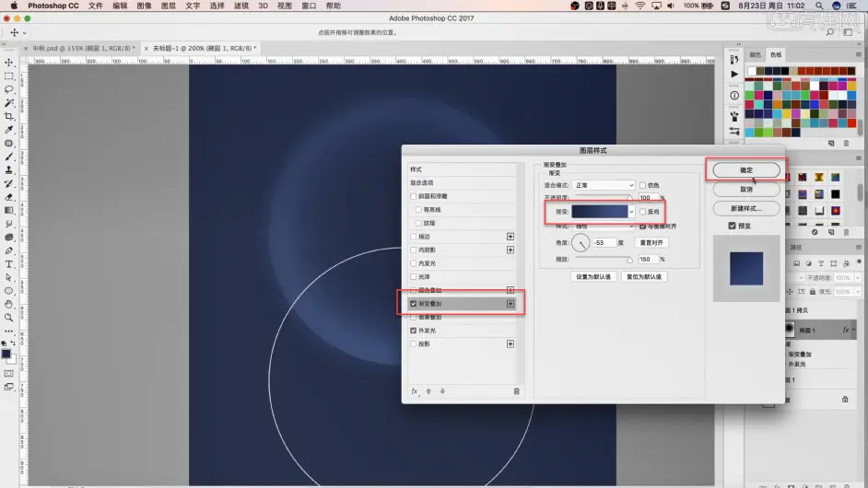Click the foreground color swatch in the toolbox

pyautogui.click(x=6, y=354)
